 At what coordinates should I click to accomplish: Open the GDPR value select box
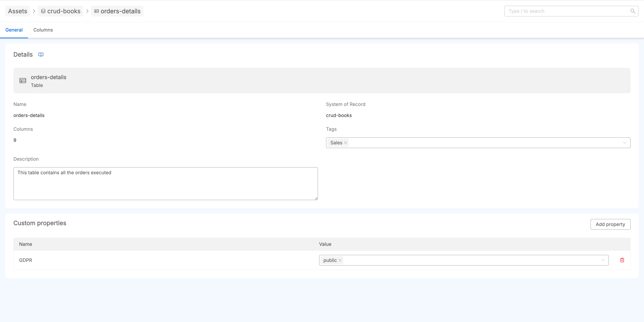coord(464,260)
